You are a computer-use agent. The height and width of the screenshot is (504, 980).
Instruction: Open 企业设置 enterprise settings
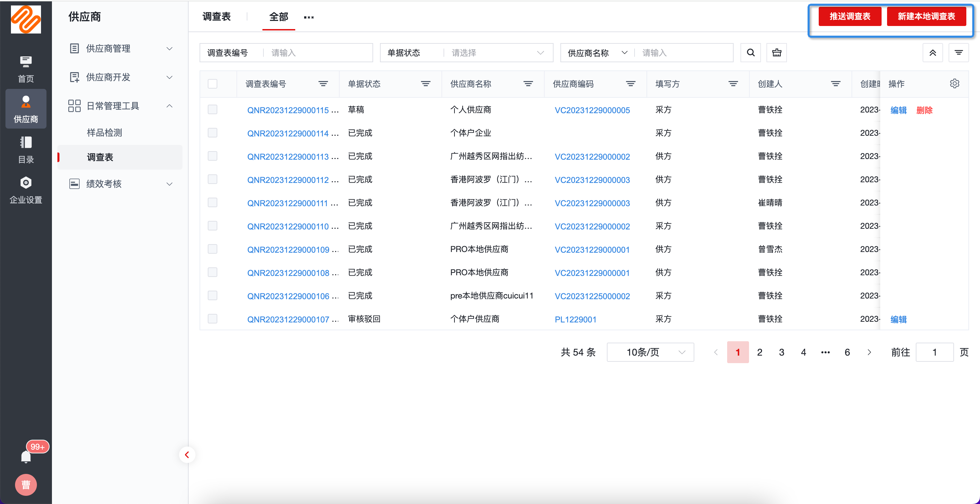tap(26, 190)
